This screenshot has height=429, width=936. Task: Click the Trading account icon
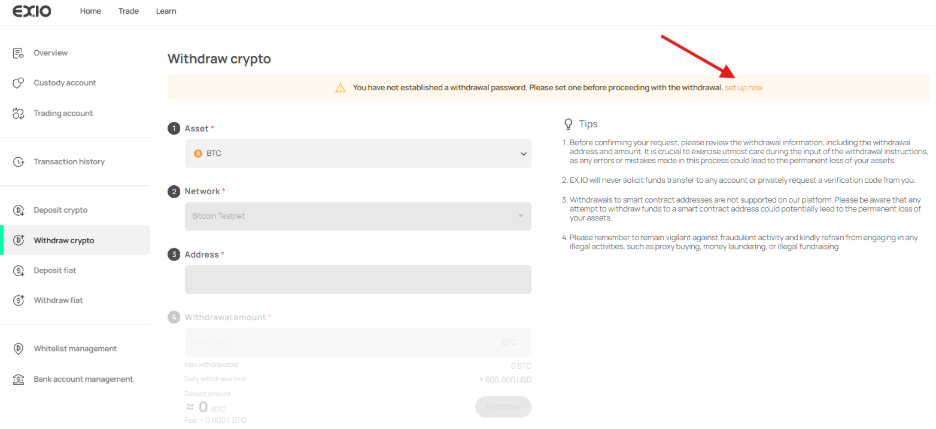click(18, 113)
